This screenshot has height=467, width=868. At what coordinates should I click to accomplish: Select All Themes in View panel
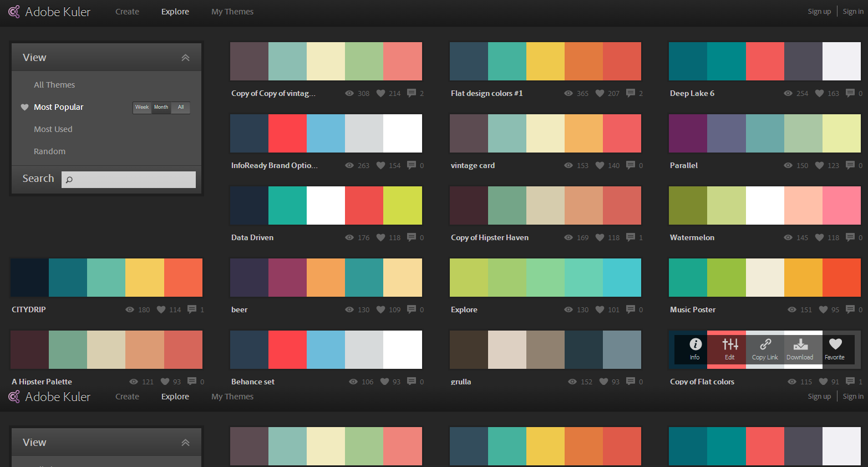tap(54, 85)
